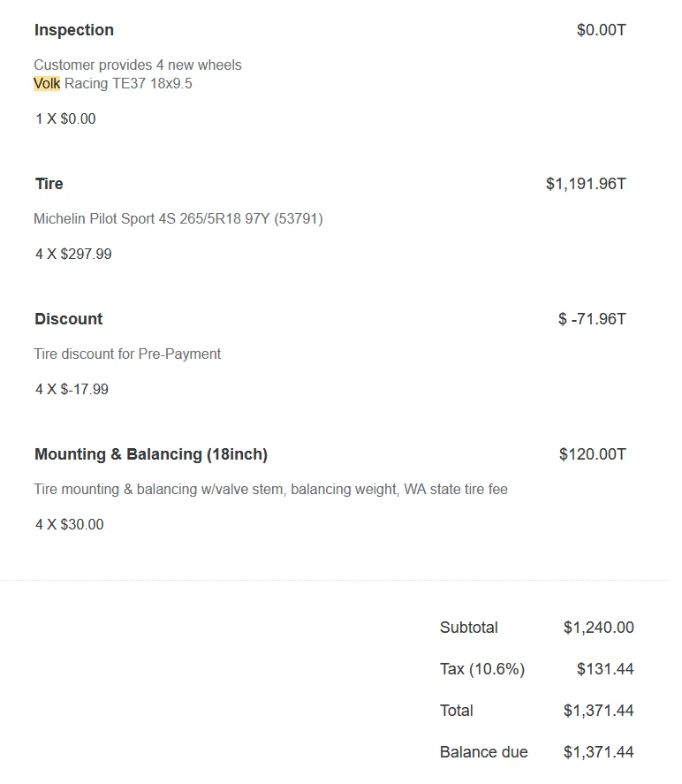Click the 4 X $-17.99 quantity line
The image size is (682, 784).
(72, 390)
